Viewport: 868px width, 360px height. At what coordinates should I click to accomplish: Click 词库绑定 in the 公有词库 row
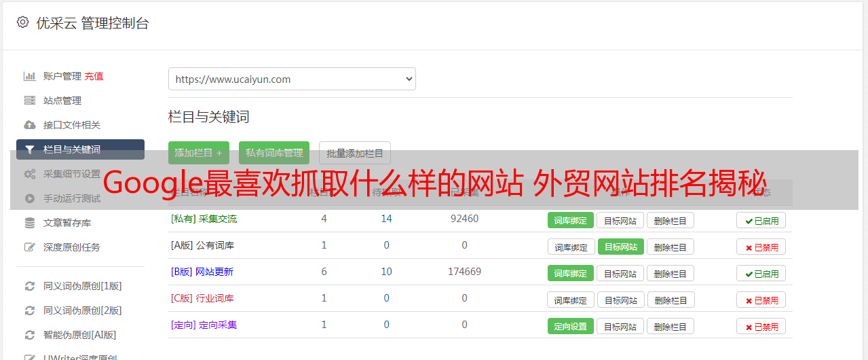pos(571,247)
